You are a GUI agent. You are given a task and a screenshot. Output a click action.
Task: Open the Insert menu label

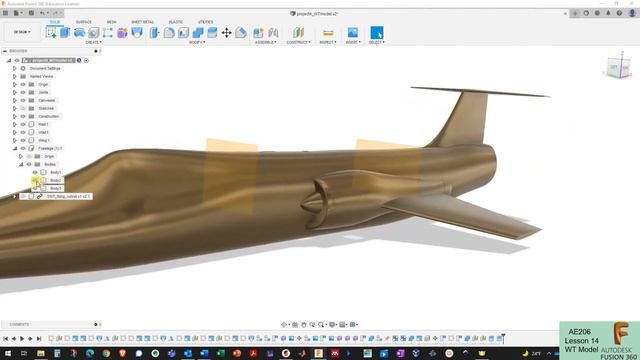coord(353,42)
